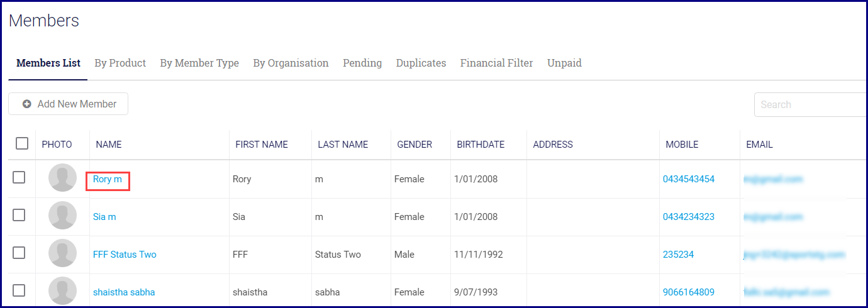The height and width of the screenshot is (308, 868).
Task: Open the Rory m member link
Action: (108, 179)
